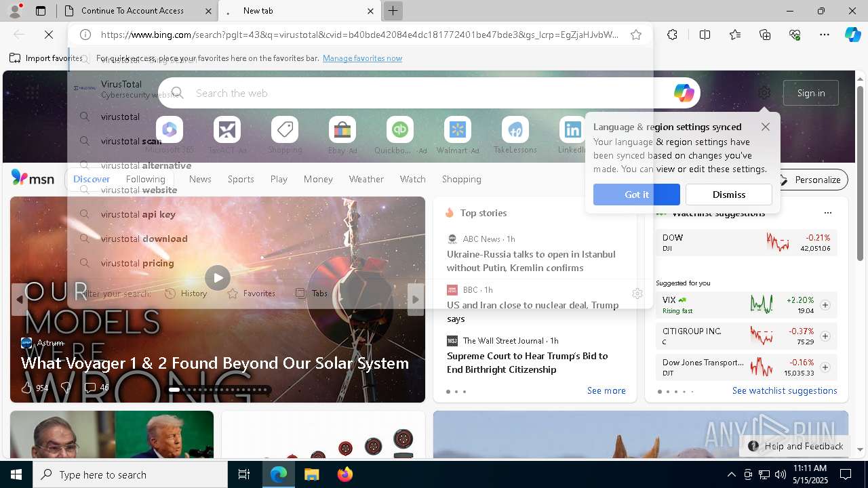Open the Windows Start menu
This screenshot has width=868, height=488.
pyautogui.click(x=16, y=474)
